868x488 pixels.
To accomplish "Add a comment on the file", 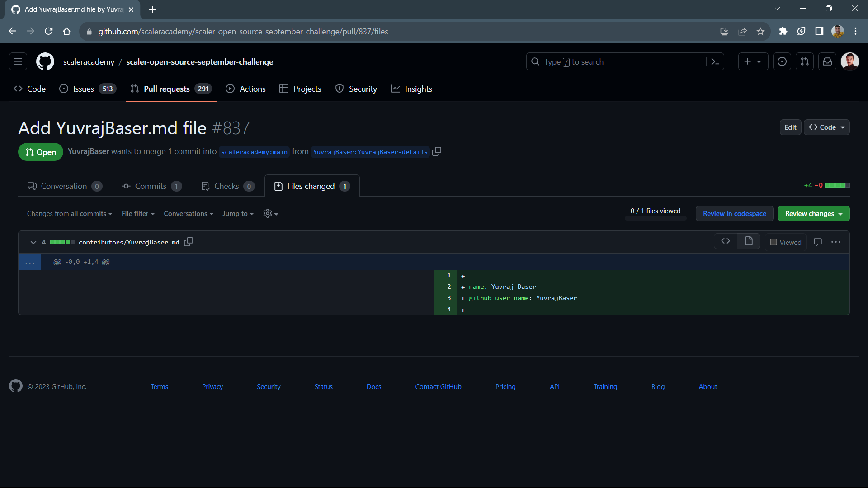I will (817, 242).
